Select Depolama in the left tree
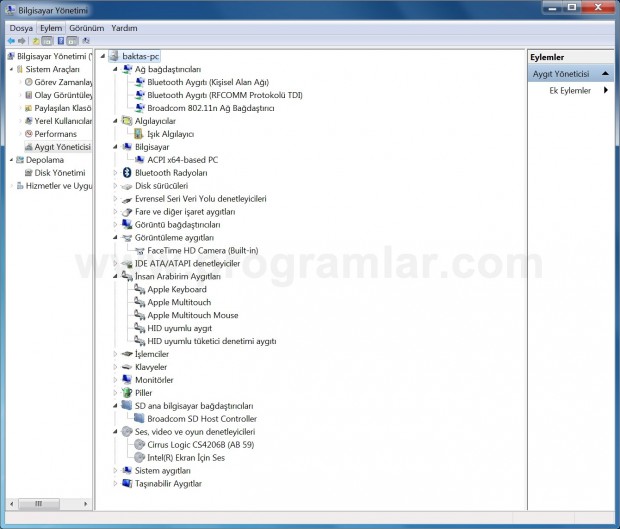This screenshot has height=529, width=620. (x=45, y=160)
